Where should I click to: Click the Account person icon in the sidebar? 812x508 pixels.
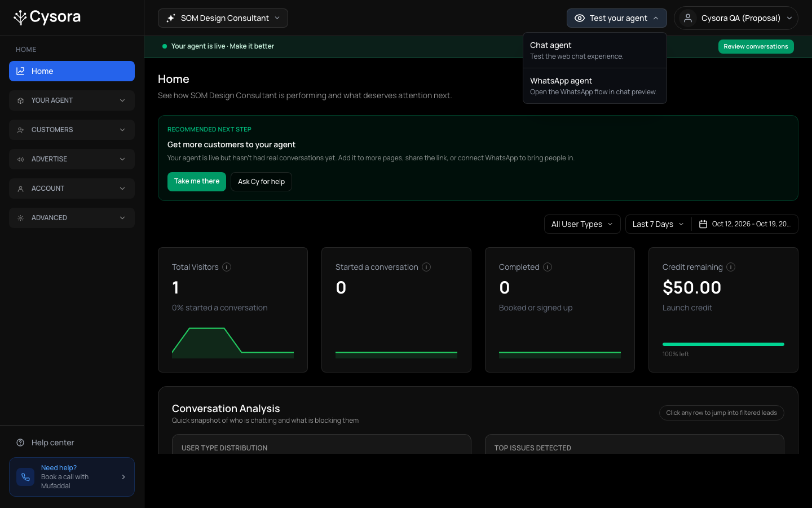pos(21,189)
